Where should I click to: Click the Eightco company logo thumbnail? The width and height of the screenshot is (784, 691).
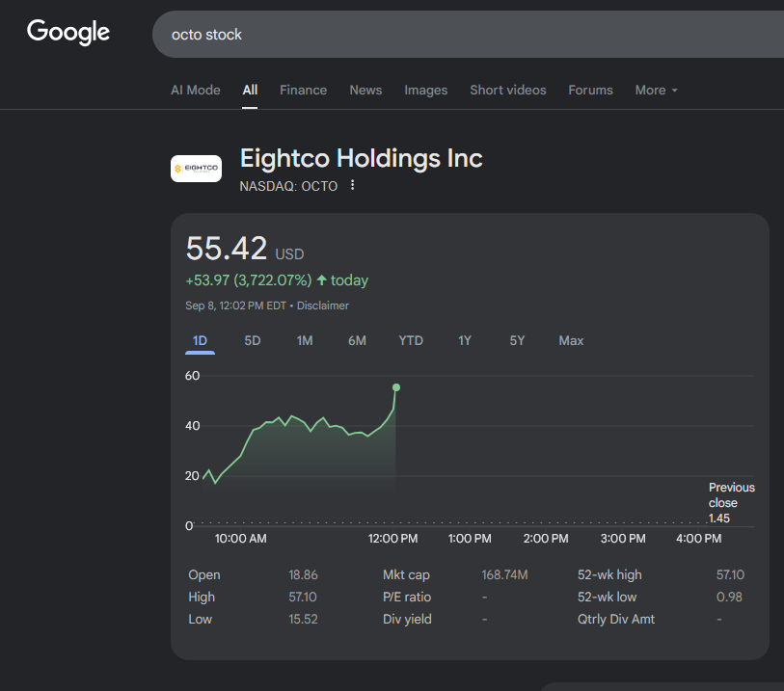[196, 169]
